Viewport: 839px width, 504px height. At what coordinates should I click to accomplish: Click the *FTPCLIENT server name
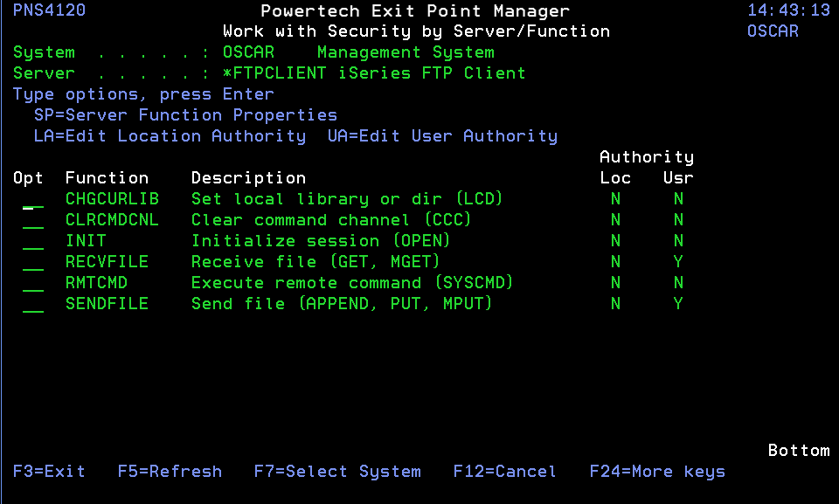tap(274, 72)
